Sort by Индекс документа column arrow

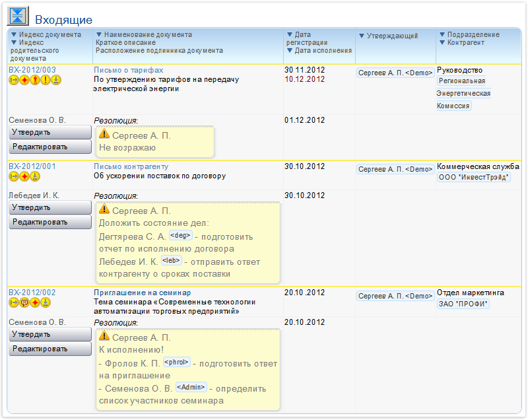(15, 34)
